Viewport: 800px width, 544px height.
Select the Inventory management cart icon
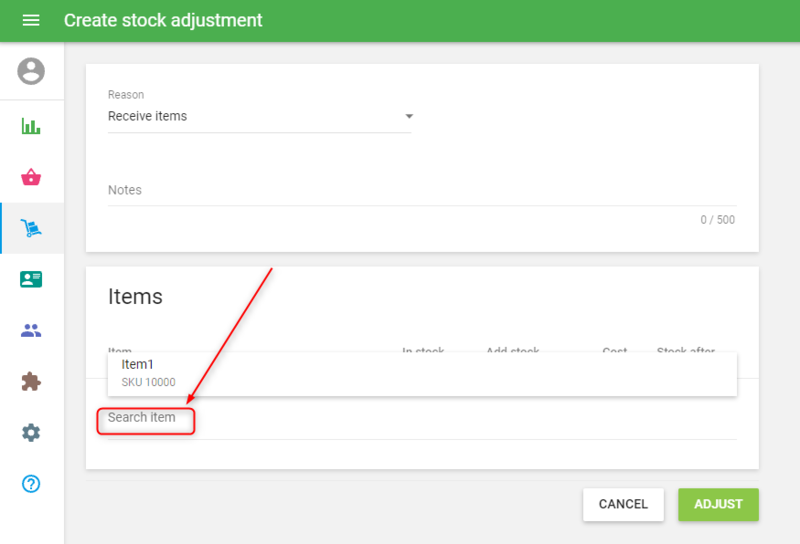click(x=31, y=229)
